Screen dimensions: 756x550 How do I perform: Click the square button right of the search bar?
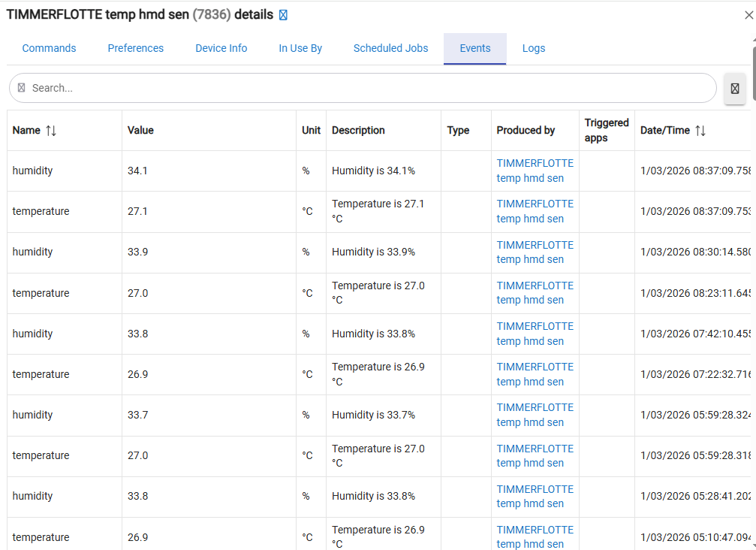tap(734, 88)
